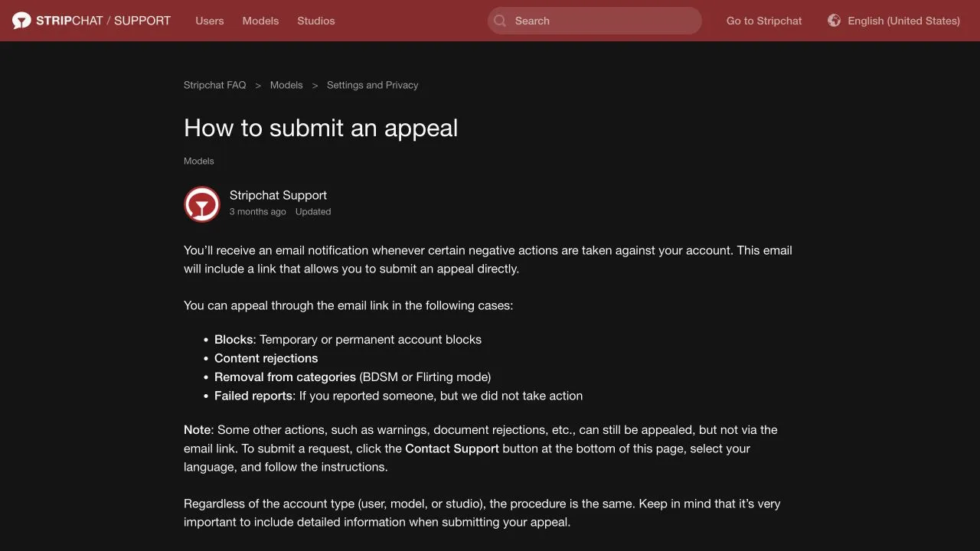
Task: Open the Users menu item
Action: (210, 21)
